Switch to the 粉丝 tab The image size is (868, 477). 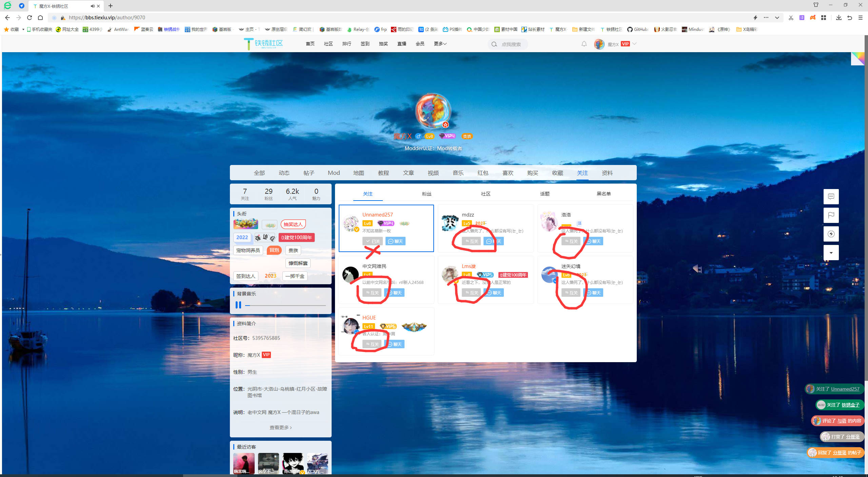[427, 194]
